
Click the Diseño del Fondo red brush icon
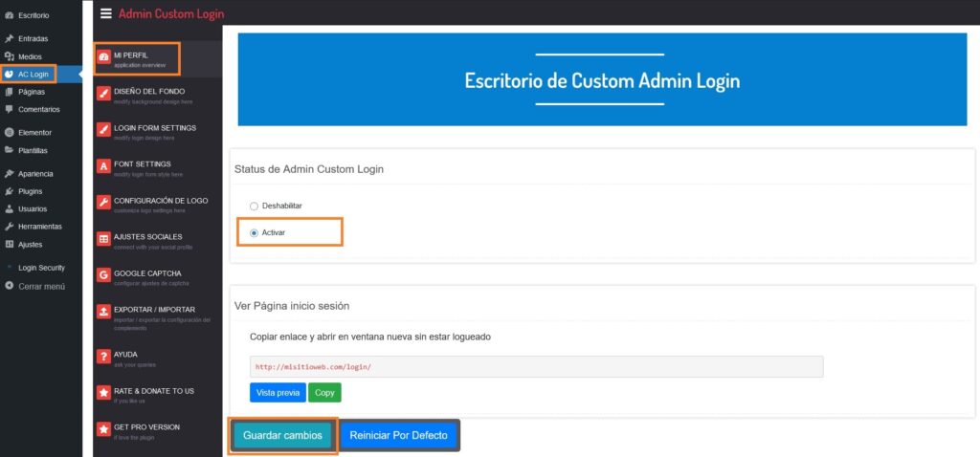(103, 94)
